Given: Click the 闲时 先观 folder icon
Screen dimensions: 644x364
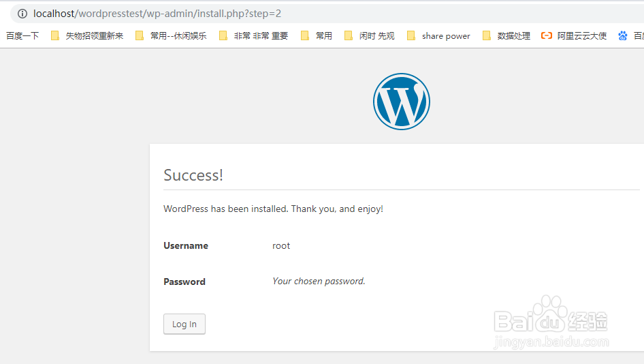Looking at the screenshot, I should (349, 36).
